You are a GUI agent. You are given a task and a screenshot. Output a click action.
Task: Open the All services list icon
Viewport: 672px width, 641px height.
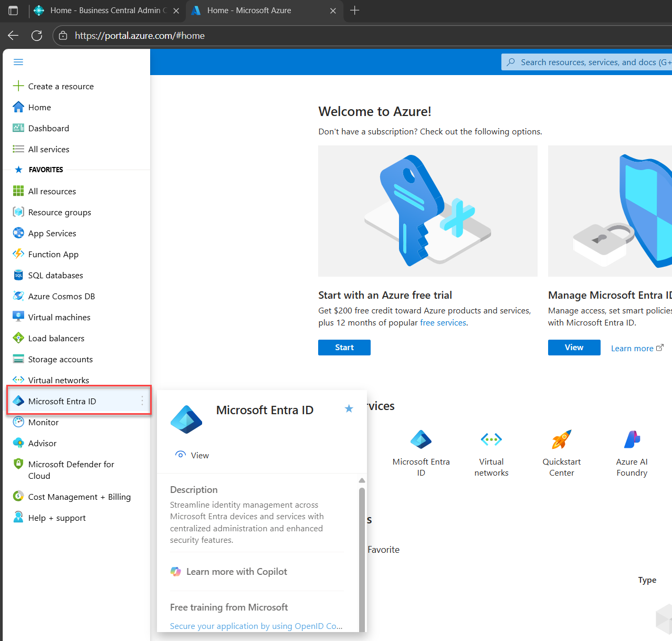(18, 149)
